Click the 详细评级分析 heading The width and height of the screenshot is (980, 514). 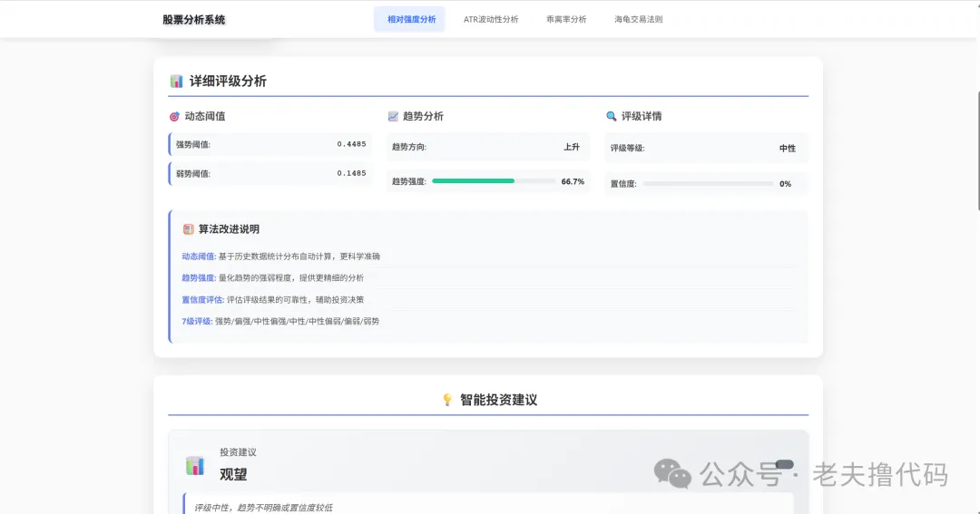[228, 82]
